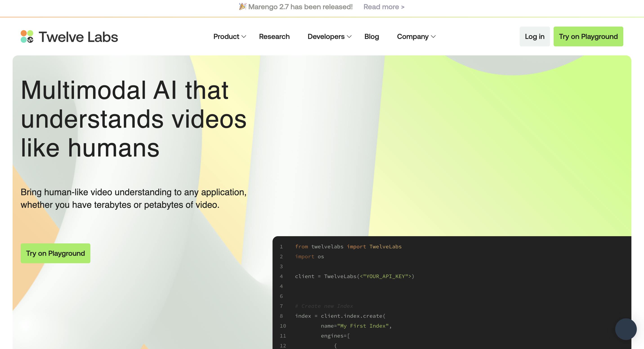The image size is (644, 349).
Task: Open the Product nav item
Action: (x=226, y=36)
